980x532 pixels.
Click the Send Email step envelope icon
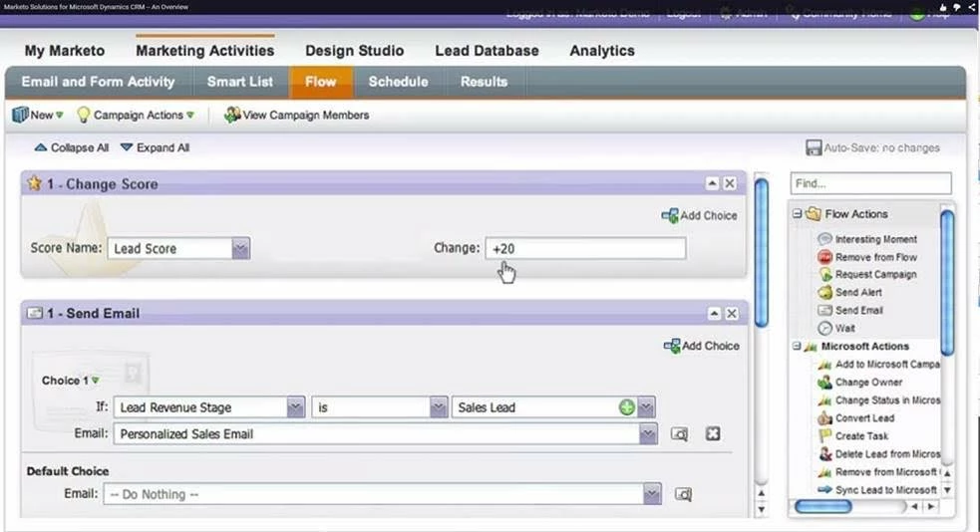coord(35,314)
